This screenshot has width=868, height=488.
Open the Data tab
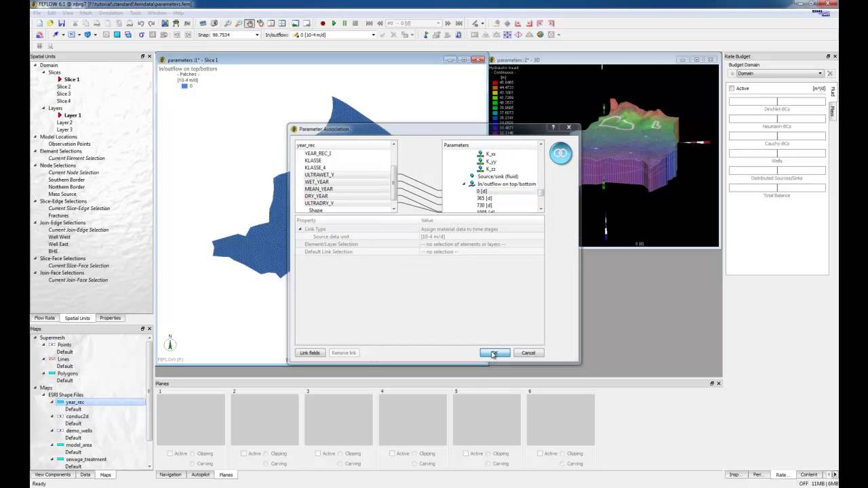pos(85,474)
